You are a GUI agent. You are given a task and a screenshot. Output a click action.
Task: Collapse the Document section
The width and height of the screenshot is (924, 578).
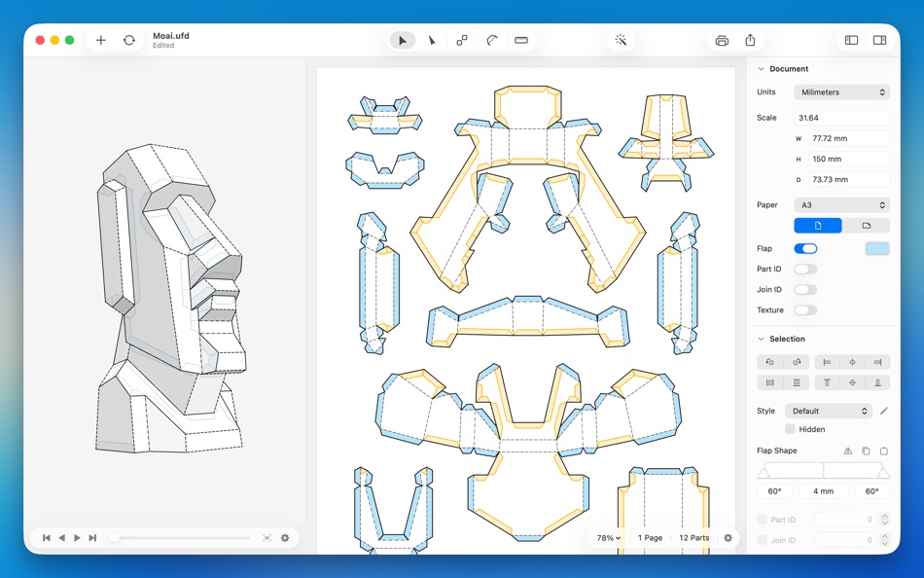(761, 69)
